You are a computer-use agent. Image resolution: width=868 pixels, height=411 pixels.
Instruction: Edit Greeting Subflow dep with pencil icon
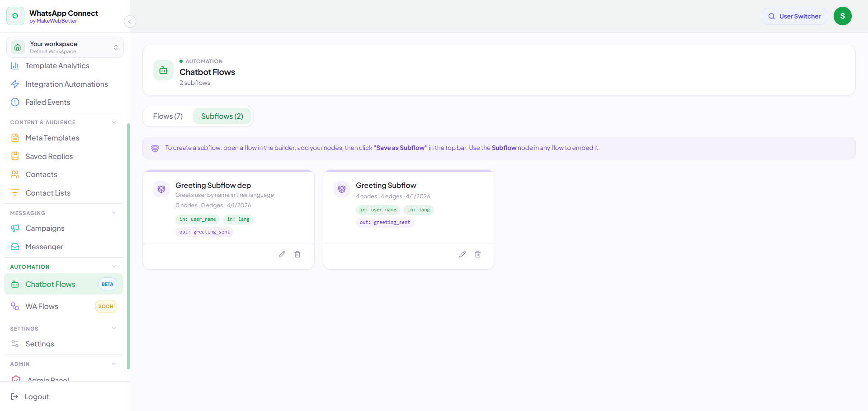282,254
